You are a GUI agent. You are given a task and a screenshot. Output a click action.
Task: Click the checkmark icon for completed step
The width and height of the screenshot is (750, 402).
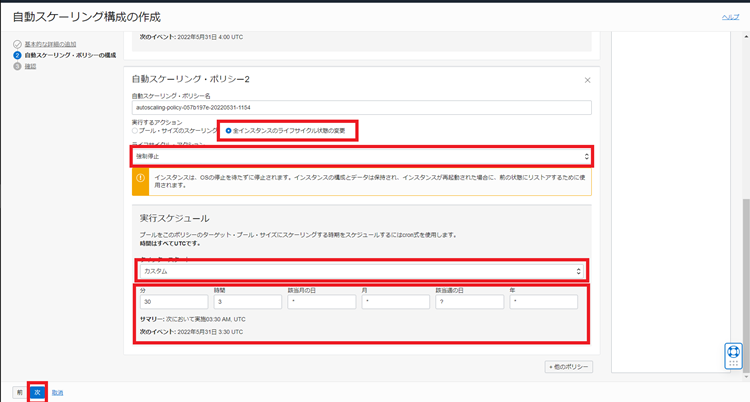pyautogui.click(x=17, y=45)
